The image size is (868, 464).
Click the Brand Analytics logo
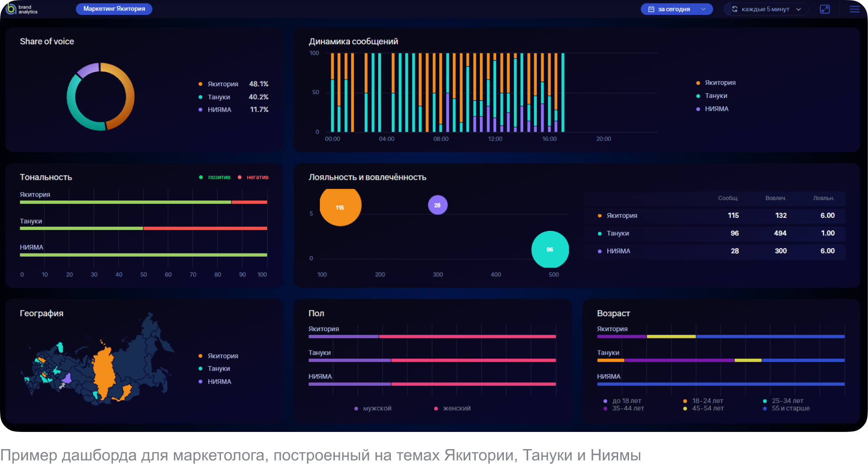22,9
